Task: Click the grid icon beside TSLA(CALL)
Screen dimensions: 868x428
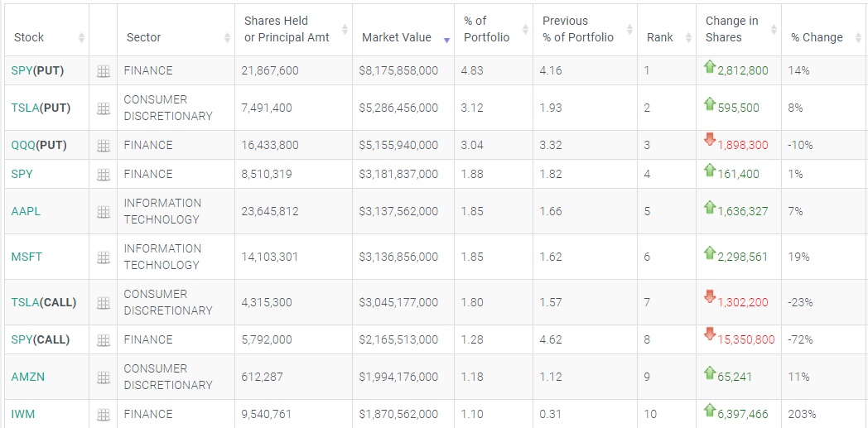Action: 104,303
